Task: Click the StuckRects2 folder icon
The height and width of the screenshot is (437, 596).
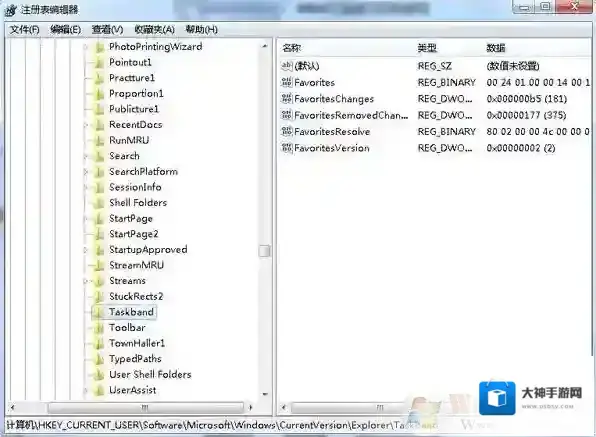Action: pos(99,296)
